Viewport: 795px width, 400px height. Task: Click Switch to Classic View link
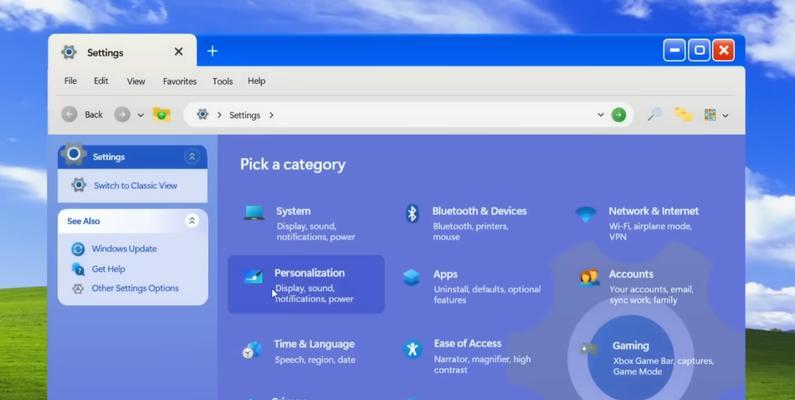pos(135,186)
